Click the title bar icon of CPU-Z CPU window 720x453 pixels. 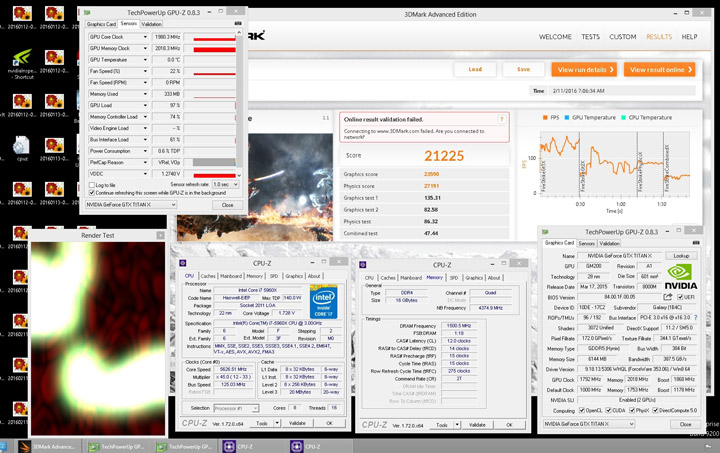[182, 263]
